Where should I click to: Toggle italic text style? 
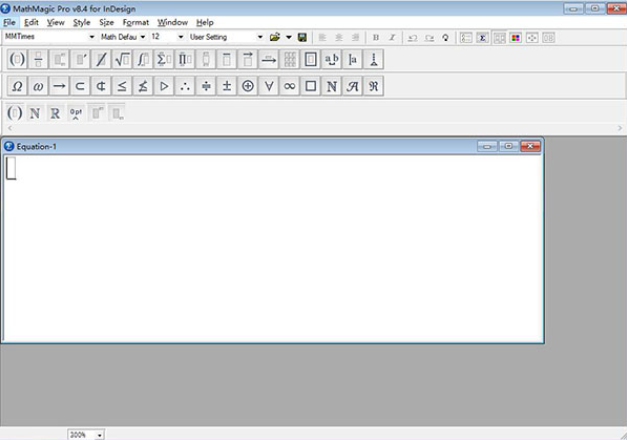(392, 37)
